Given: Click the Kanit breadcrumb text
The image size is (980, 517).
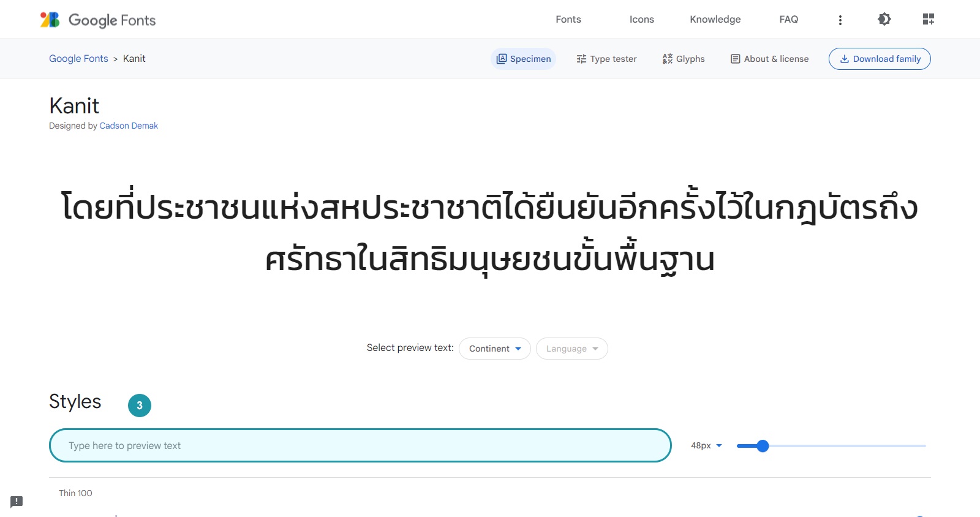Looking at the screenshot, I should 134,59.
